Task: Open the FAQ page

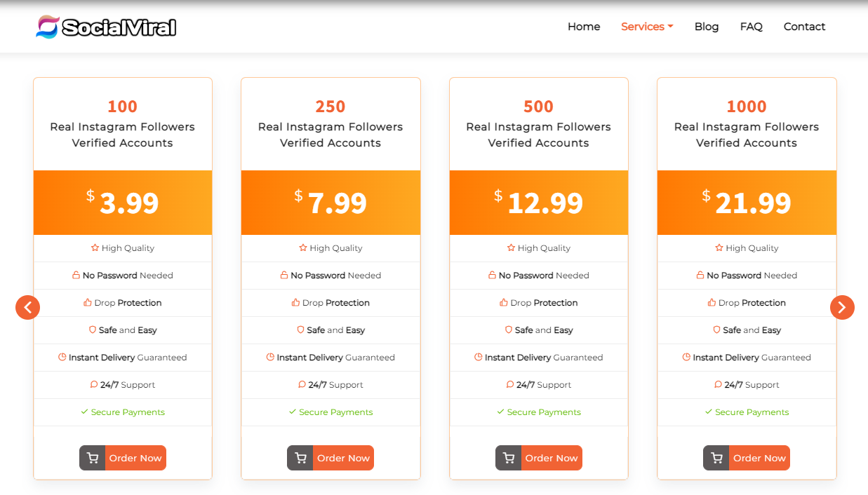Action: (751, 27)
